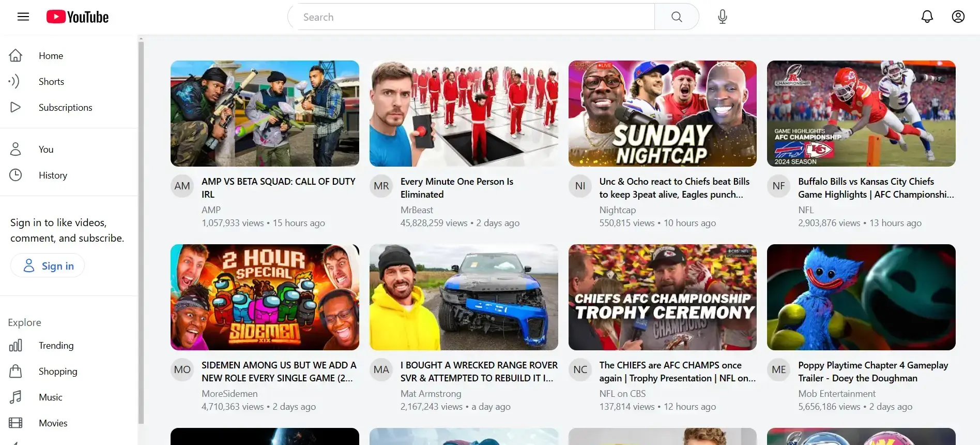
Task: Click the History clock icon
Action: [x=16, y=175]
